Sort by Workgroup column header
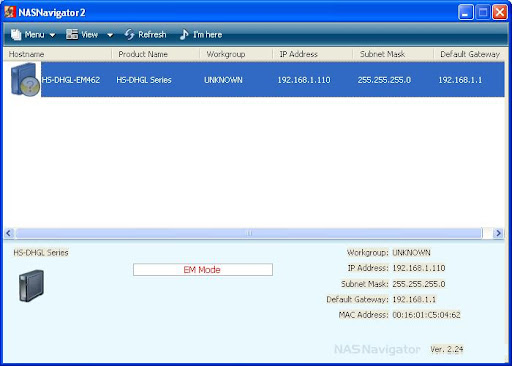This screenshot has height=366, width=512. (236, 54)
